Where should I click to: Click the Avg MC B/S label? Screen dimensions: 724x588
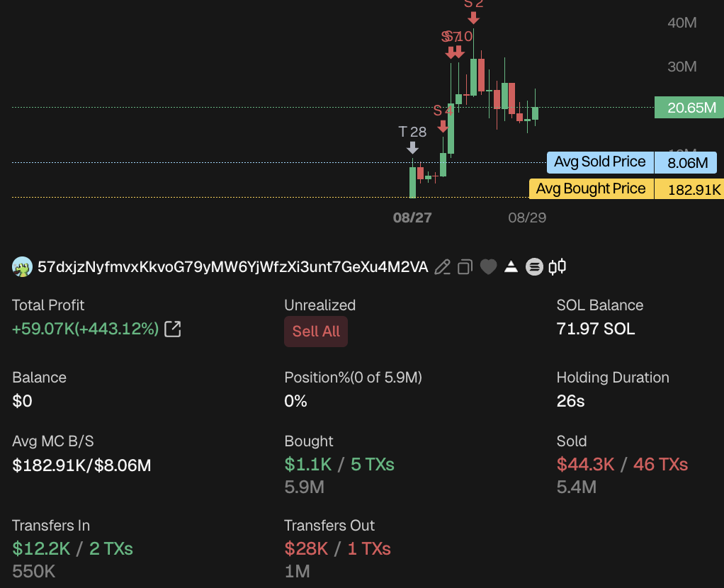52,441
